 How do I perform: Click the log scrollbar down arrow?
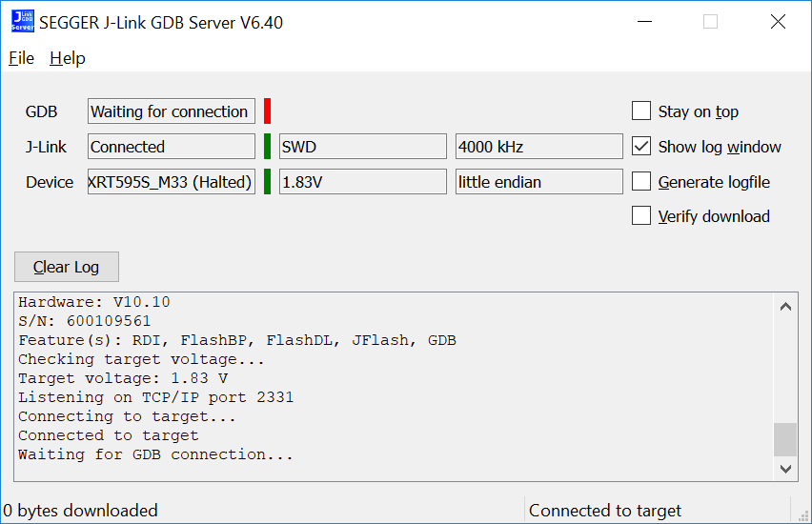click(x=785, y=468)
